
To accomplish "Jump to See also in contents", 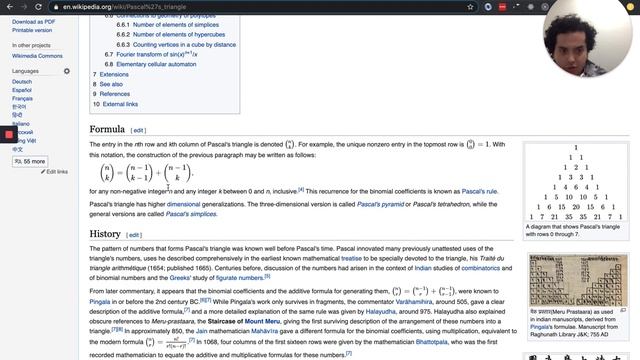I will click(x=111, y=84).
